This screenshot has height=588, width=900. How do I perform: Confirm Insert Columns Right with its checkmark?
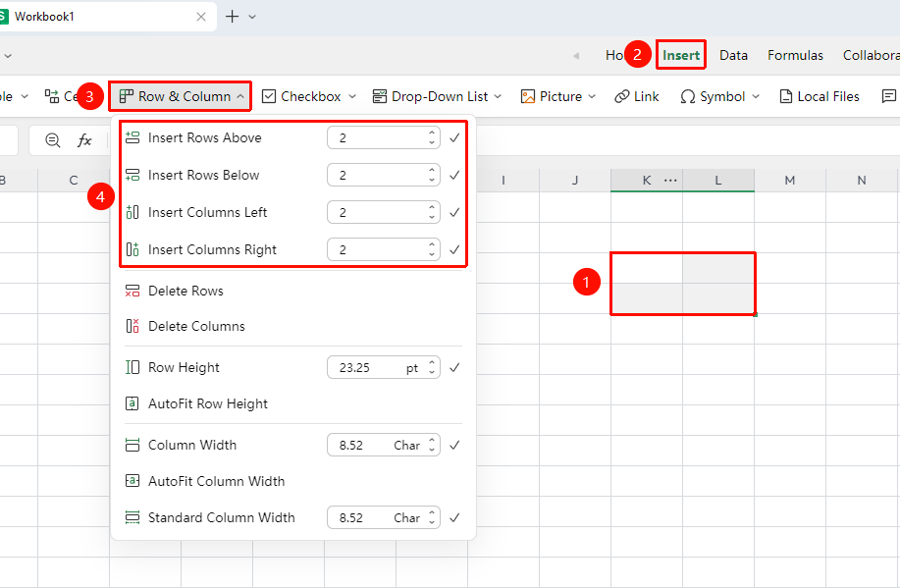454,249
